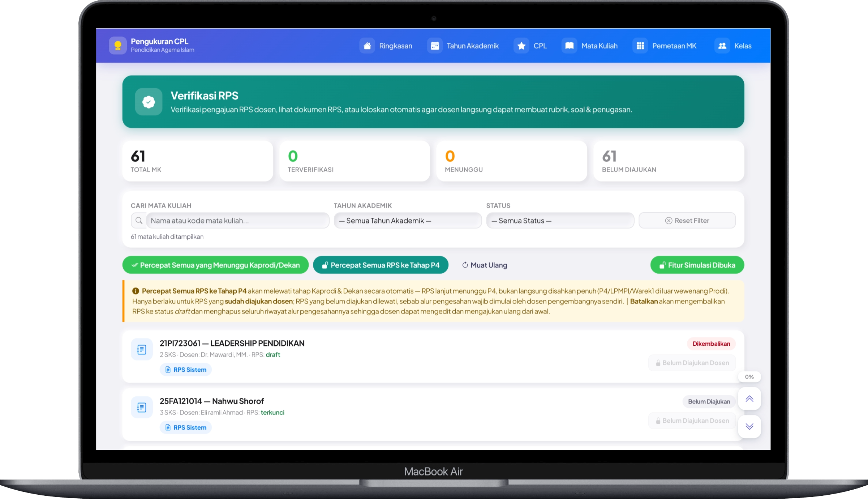
Task: Open the Pemetaan MK page
Action: pos(665,46)
